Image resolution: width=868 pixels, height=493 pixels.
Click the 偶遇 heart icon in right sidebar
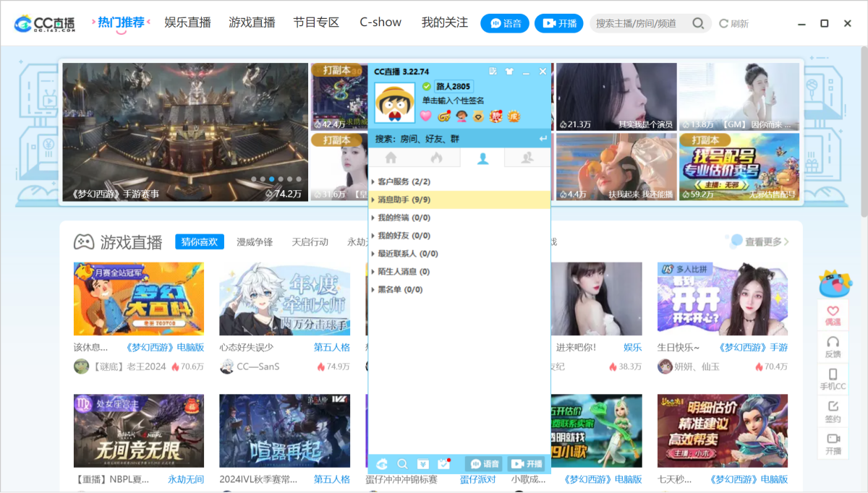(833, 314)
